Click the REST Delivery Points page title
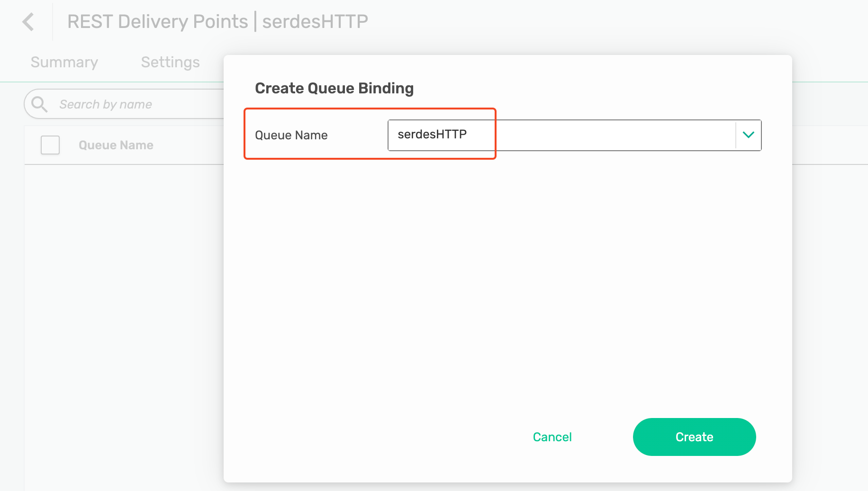868x491 pixels. pyautogui.click(x=157, y=21)
